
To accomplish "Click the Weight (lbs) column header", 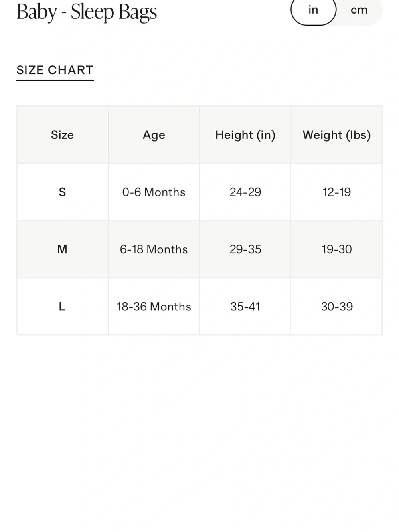I will click(x=337, y=135).
